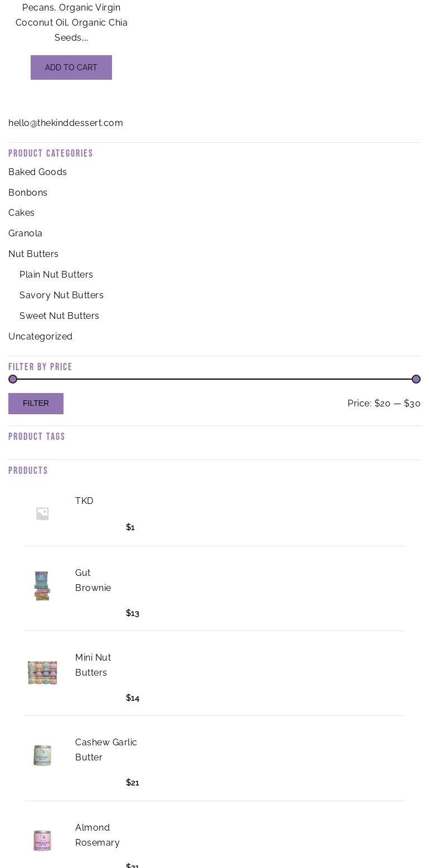Open the Granola category
The height and width of the screenshot is (868, 429).
tap(25, 233)
